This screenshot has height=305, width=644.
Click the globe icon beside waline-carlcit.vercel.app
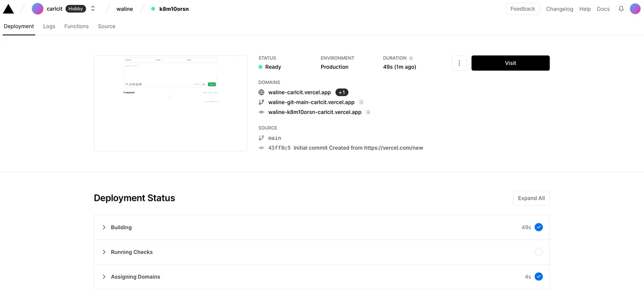click(x=261, y=92)
